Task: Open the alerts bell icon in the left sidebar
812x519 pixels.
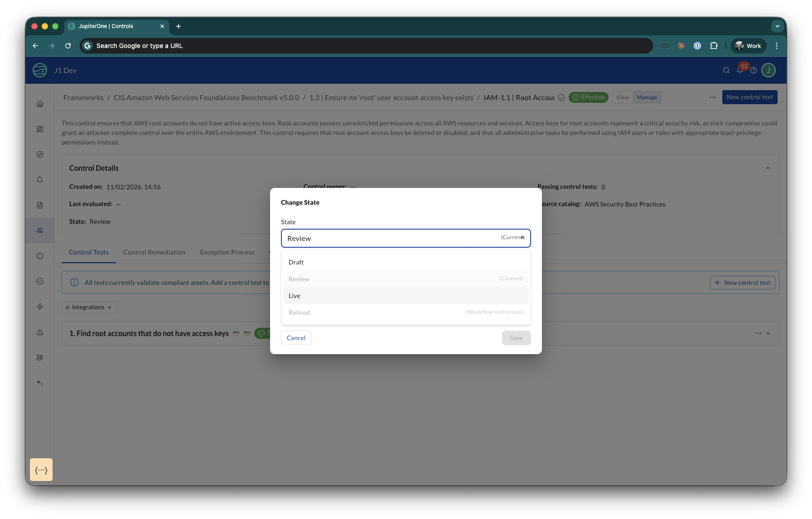Action: 40,180
